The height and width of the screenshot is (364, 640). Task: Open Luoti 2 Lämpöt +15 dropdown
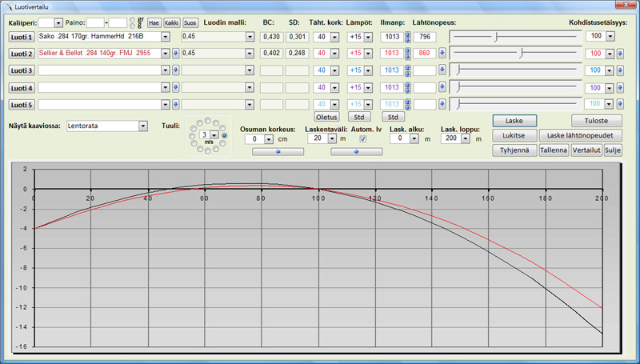click(368, 54)
